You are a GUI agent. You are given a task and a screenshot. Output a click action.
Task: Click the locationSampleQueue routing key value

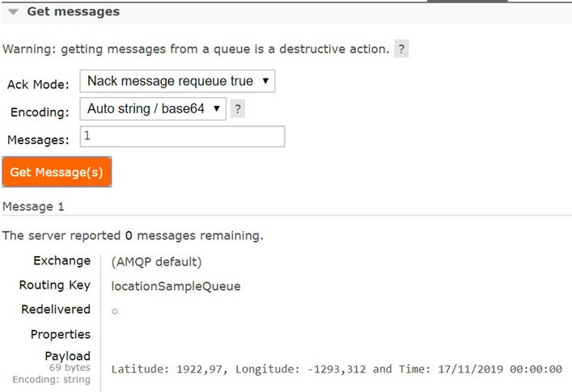click(176, 286)
